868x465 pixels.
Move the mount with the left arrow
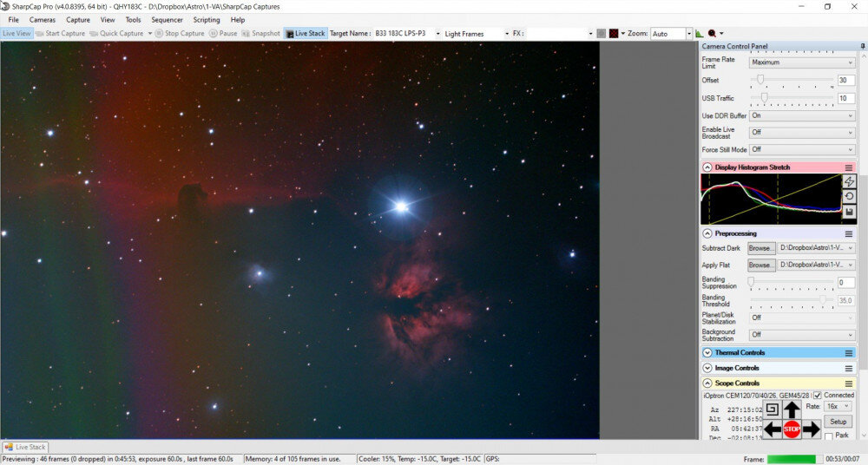(x=773, y=429)
